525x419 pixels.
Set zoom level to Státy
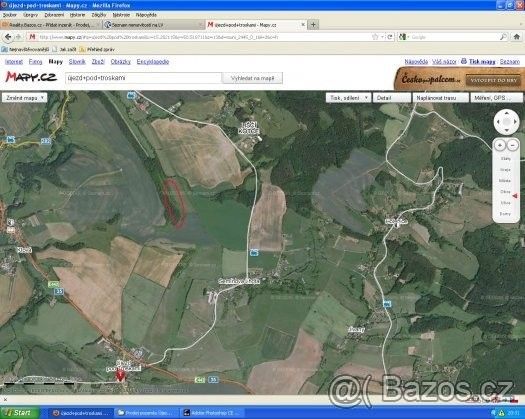point(506,158)
